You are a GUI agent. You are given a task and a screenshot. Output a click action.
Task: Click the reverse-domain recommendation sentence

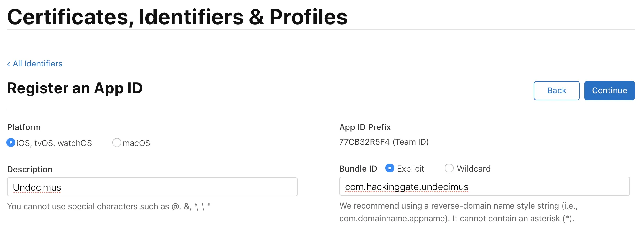click(x=458, y=206)
